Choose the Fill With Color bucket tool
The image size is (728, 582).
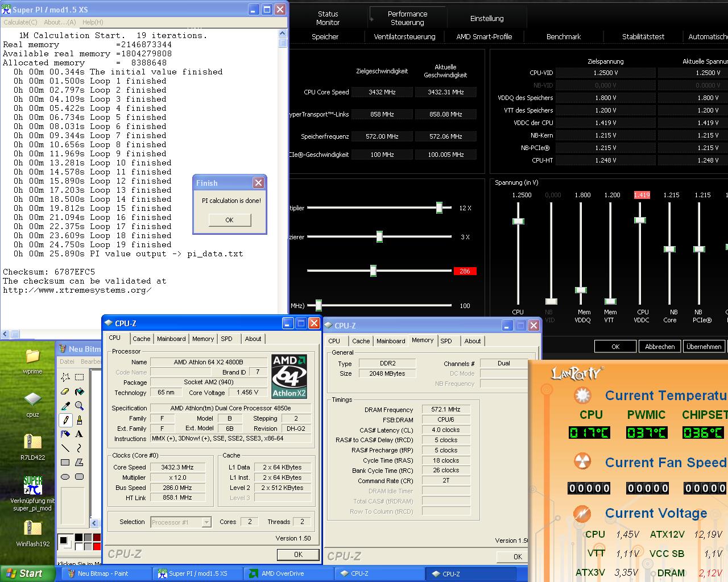[80, 392]
